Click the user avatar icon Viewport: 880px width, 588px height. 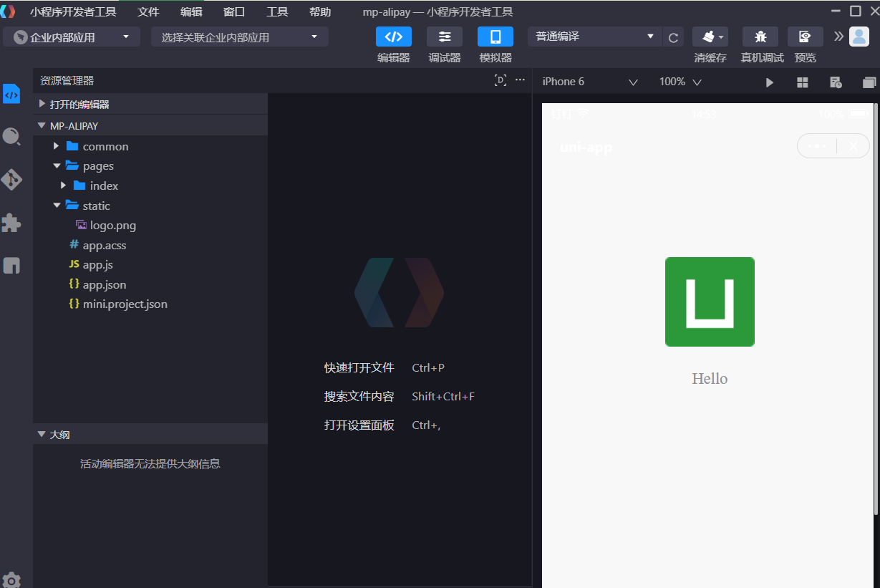[859, 37]
